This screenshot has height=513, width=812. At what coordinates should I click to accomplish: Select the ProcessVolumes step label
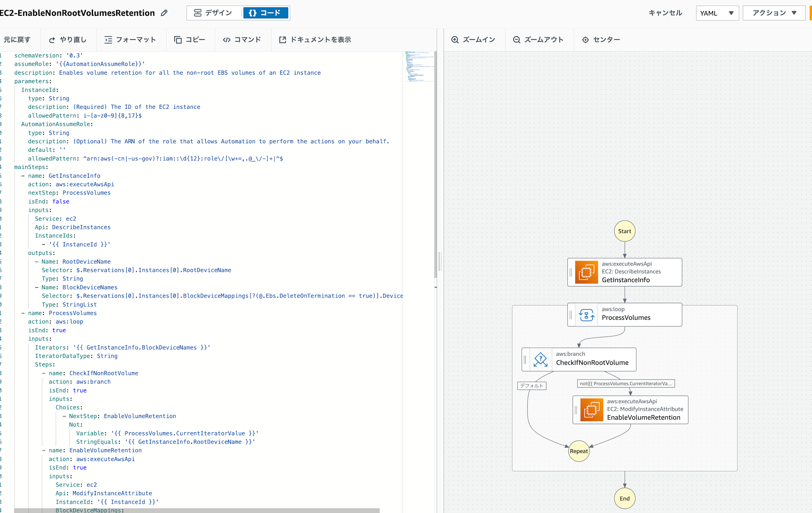626,318
